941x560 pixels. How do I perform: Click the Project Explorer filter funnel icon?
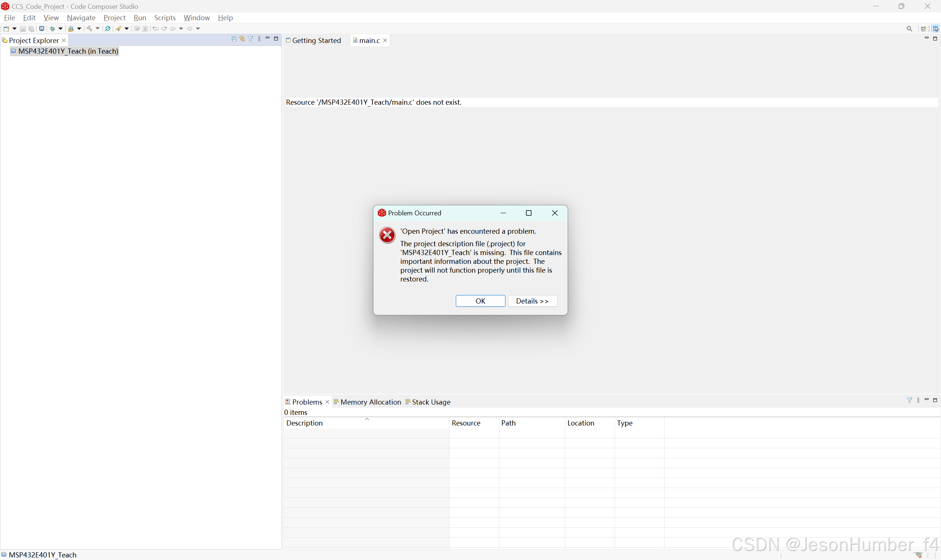pyautogui.click(x=251, y=39)
